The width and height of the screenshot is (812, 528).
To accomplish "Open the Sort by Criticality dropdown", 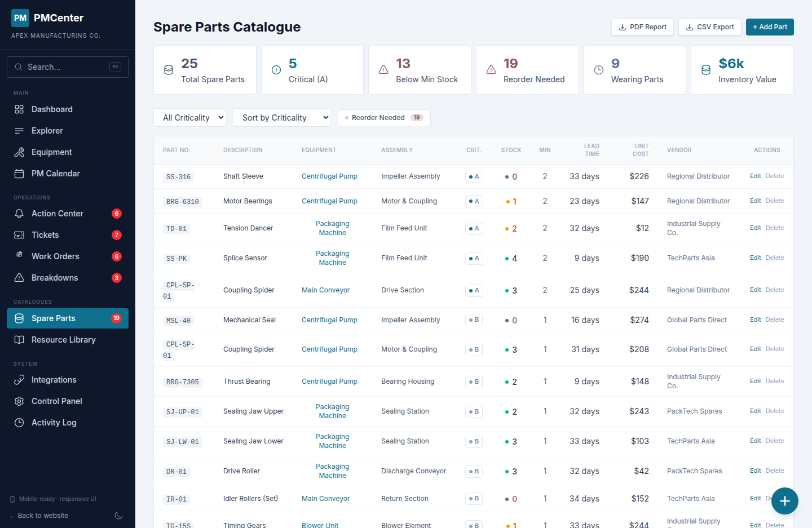I will [x=282, y=117].
